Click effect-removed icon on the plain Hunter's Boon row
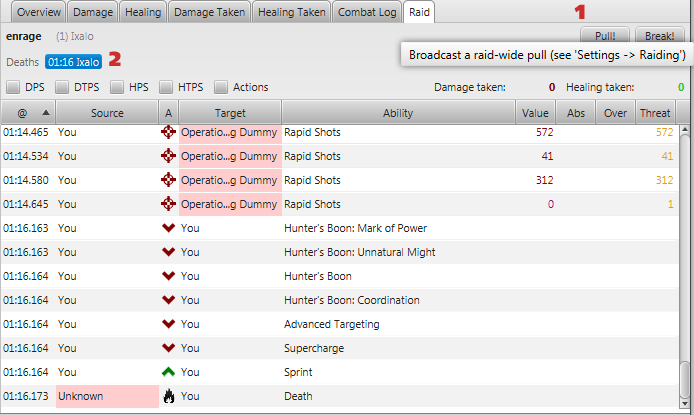Image resolution: width=694 pixels, height=415 pixels. [x=168, y=276]
